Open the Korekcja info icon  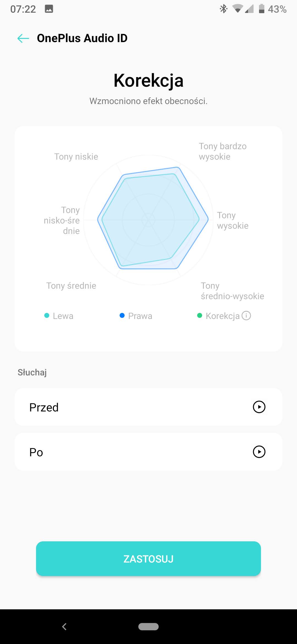[246, 316]
